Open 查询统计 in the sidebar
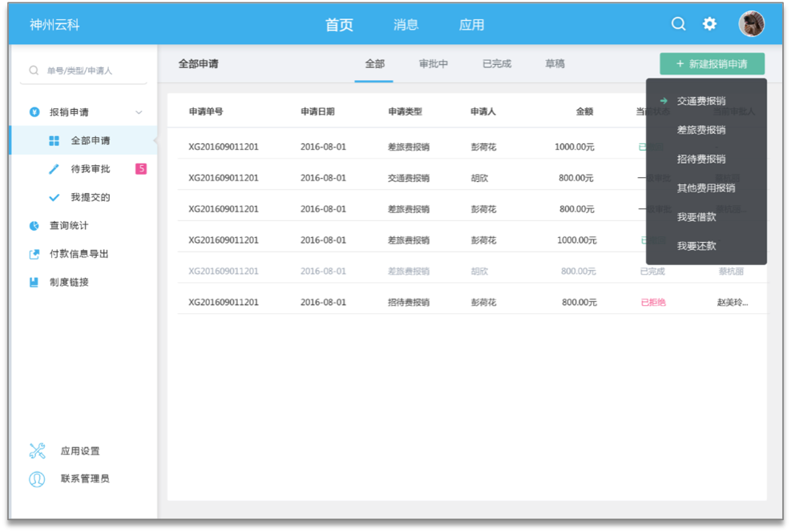 point(69,225)
